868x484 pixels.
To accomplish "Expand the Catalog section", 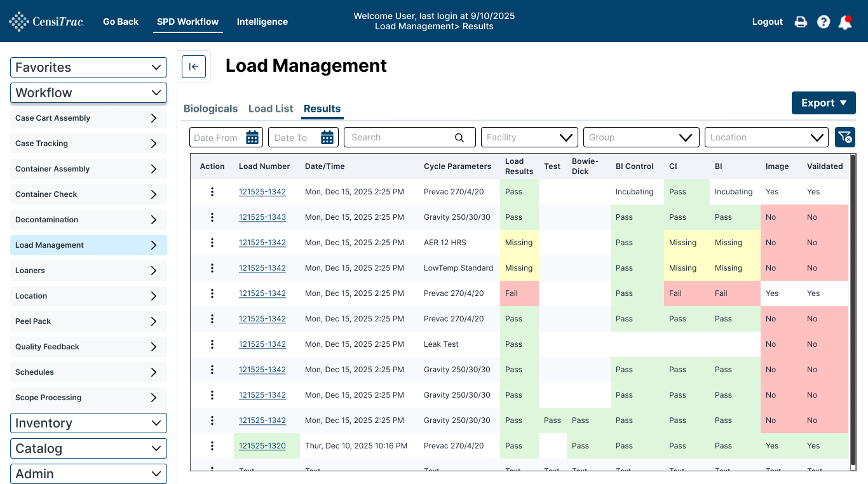I will 88,448.
